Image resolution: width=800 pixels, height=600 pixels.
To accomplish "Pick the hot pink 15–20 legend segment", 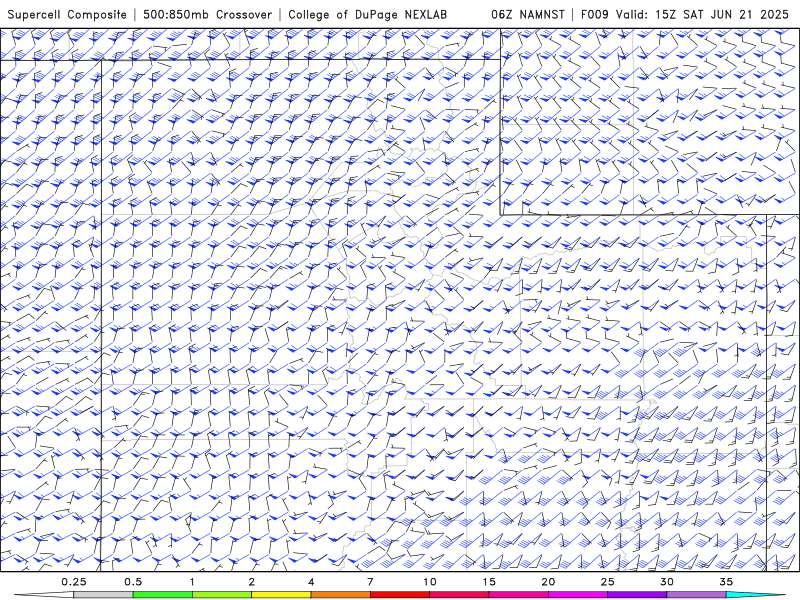I will (x=518, y=595).
